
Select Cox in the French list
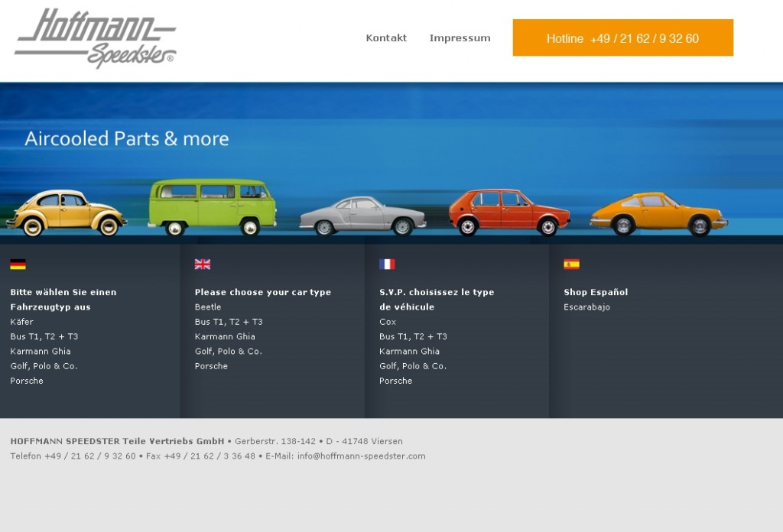click(388, 322)
